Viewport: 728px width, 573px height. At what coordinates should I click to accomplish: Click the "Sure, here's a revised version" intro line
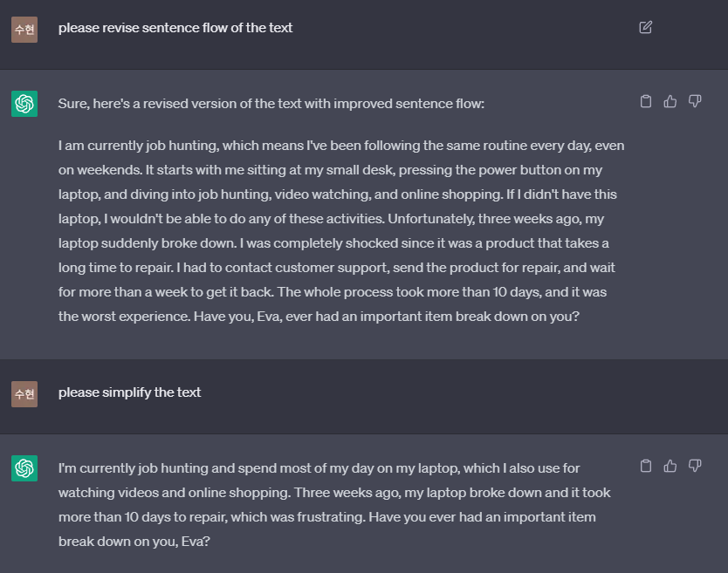[271, 104]
